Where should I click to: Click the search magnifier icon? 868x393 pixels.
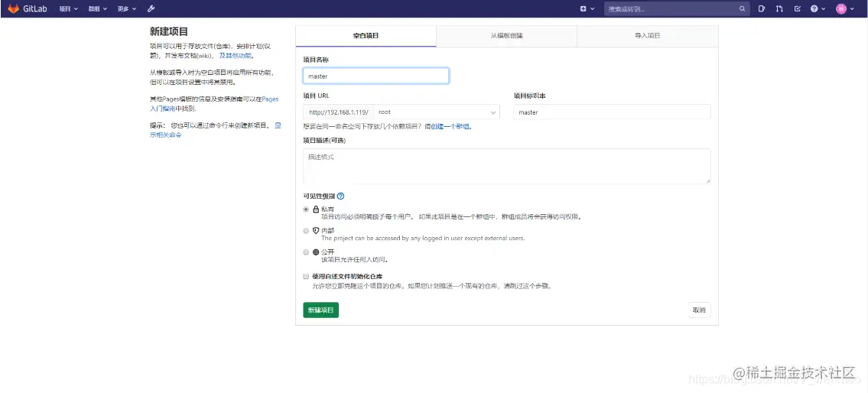click(x=743, y=9)
